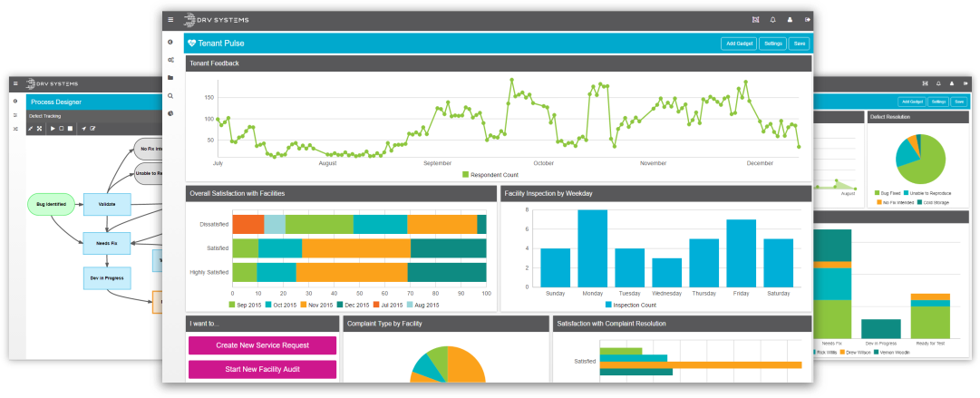980x398 pixels.
Task: Click Save in right background window
Action: [958, 102]
